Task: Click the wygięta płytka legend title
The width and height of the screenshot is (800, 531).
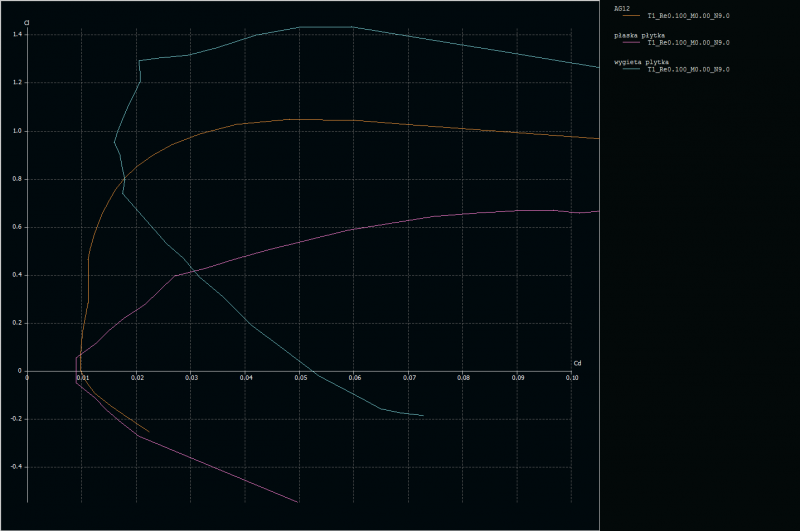Action: pos(643,62)
